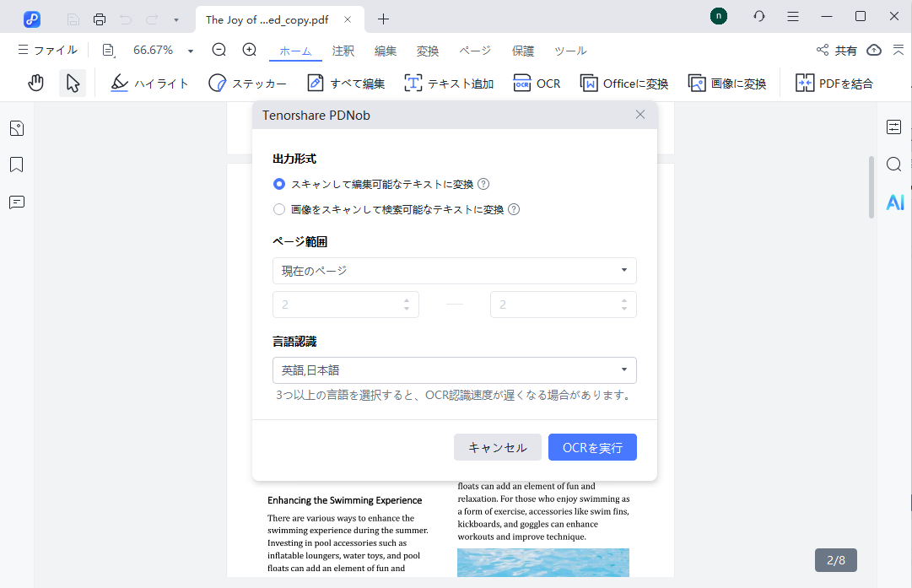This screenshot has width=912, height=588.
Task: Activate the すべて編集 edit tool
Action: tap(345, 83)
